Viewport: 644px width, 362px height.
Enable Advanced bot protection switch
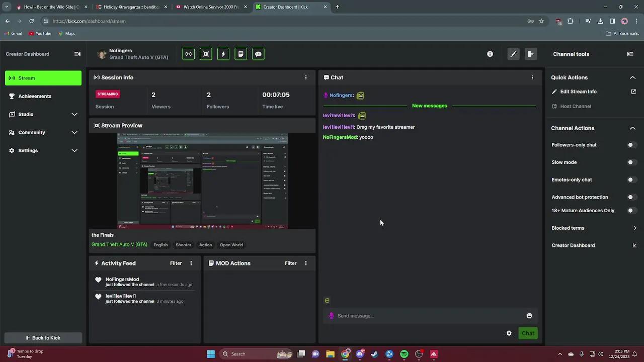click(x=632, y=197)
